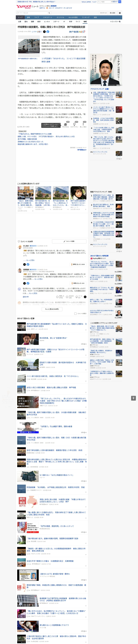Click the scroll-to-top arrow button

133,398
